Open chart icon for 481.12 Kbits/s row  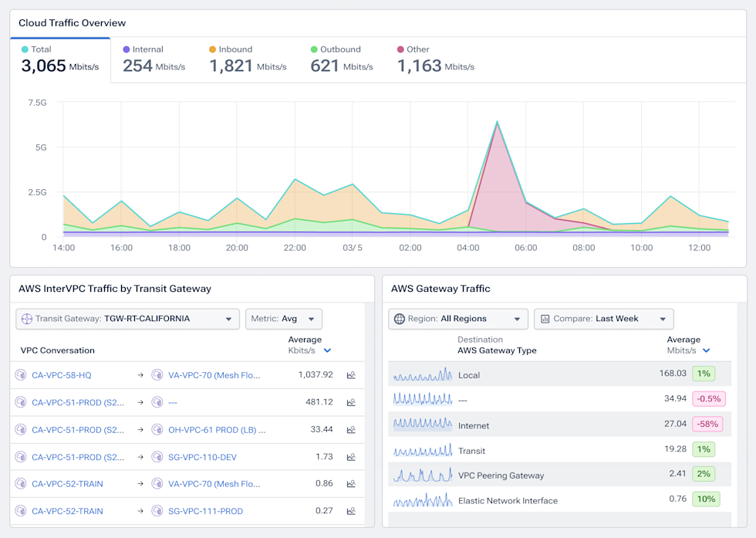(x=351, y=402)
